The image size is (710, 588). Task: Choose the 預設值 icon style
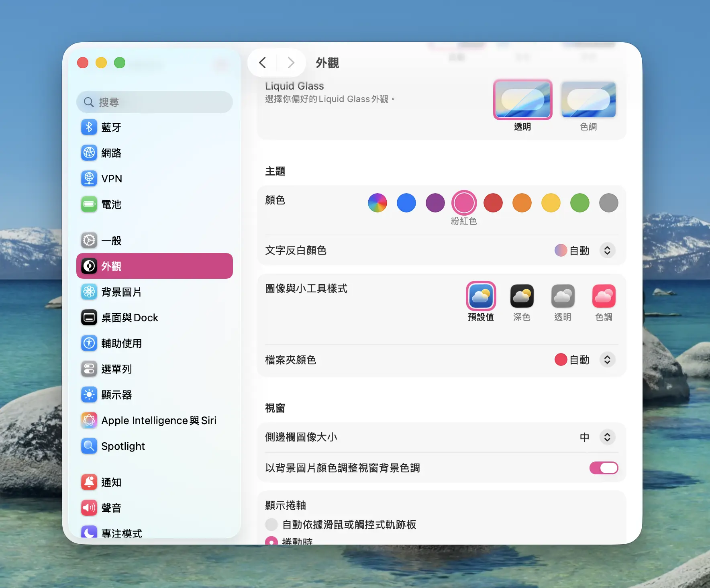click(481, 296)
